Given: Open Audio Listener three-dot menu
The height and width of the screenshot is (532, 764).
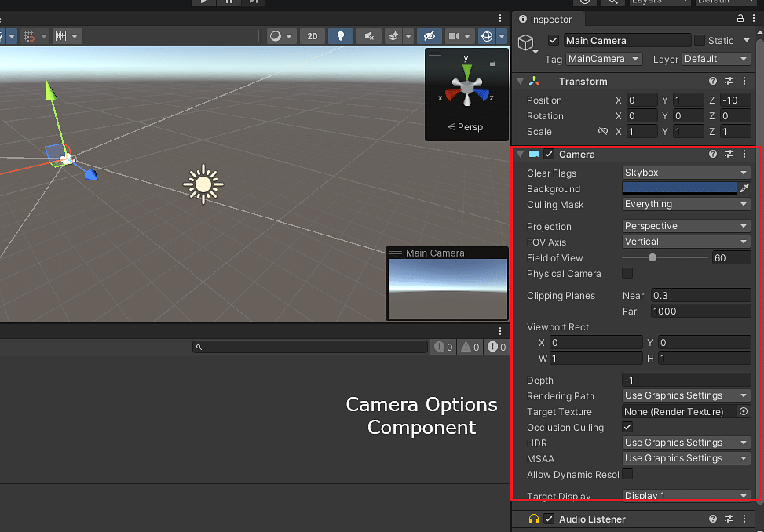Looking at the screenshot, I should pos(744,519).
